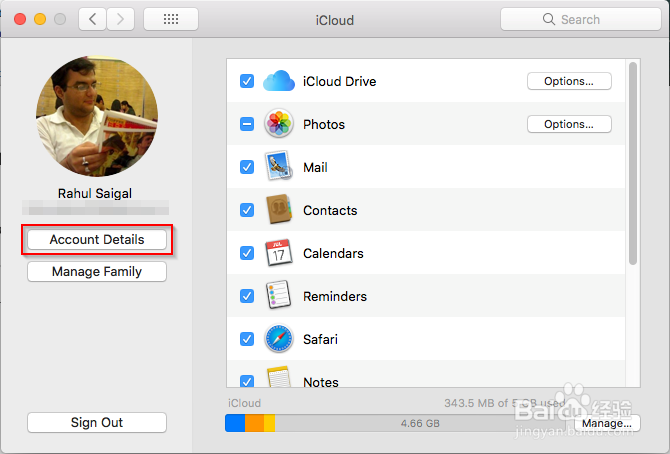Click the Contacts label text
Viewport: 670px width, 454px height.
330,210
